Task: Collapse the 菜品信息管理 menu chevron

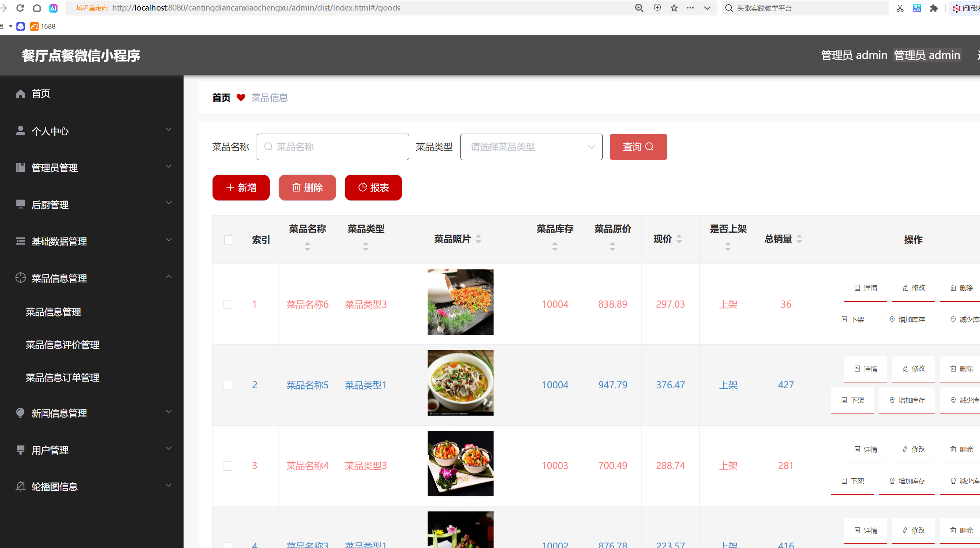Action: (x=168, y=277)
